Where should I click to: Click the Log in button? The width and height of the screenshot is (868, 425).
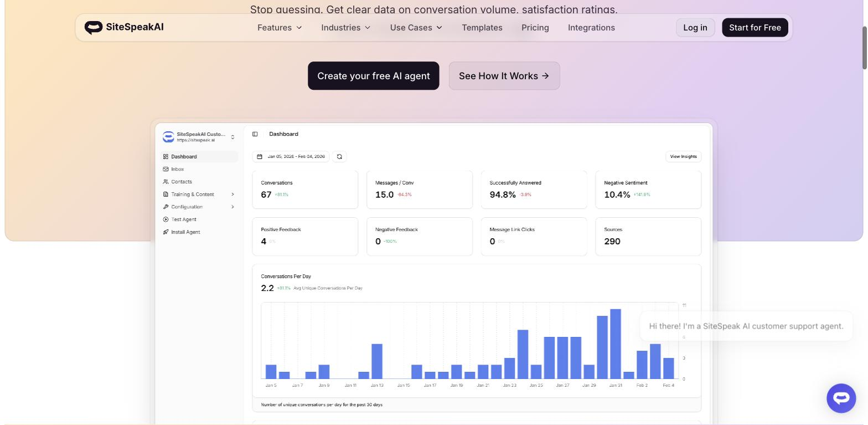(x=695, y=28)
